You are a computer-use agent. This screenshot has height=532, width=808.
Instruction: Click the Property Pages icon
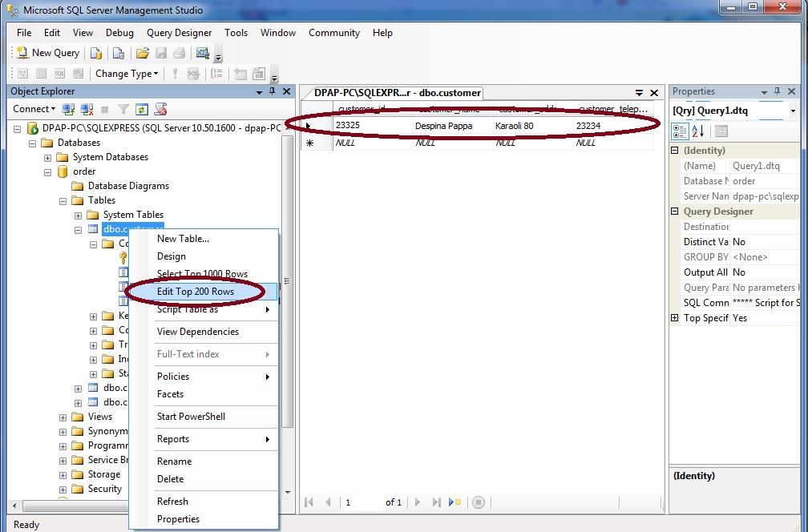click(721, 131)
